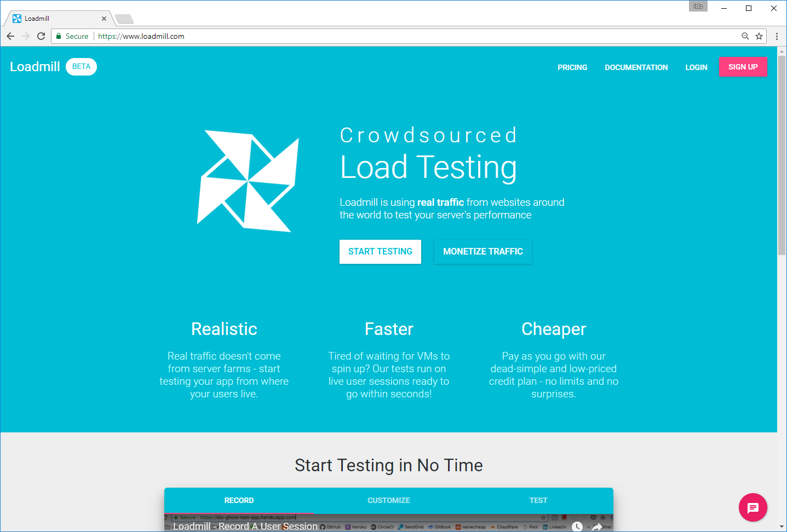Click the page scrollbar down arrow
The image size is (787, 532).
click(x=782, y=527)
